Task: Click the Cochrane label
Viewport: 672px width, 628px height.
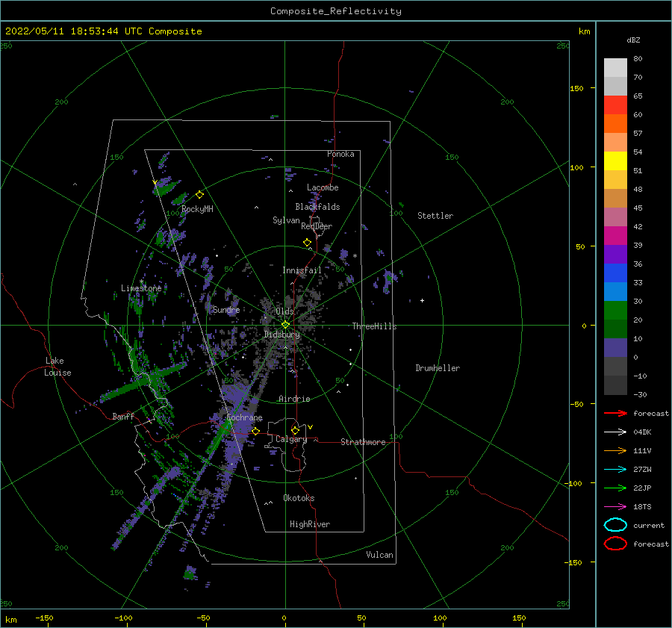Action: [244, 417]
